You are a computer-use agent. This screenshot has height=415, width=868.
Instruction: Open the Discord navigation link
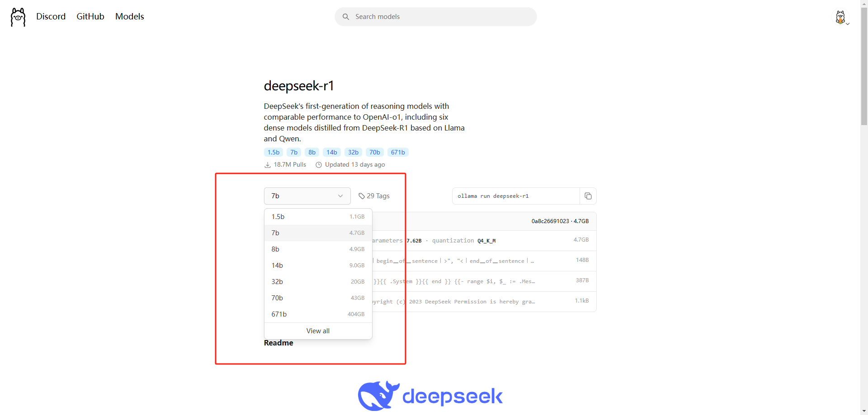click(51, 17)
